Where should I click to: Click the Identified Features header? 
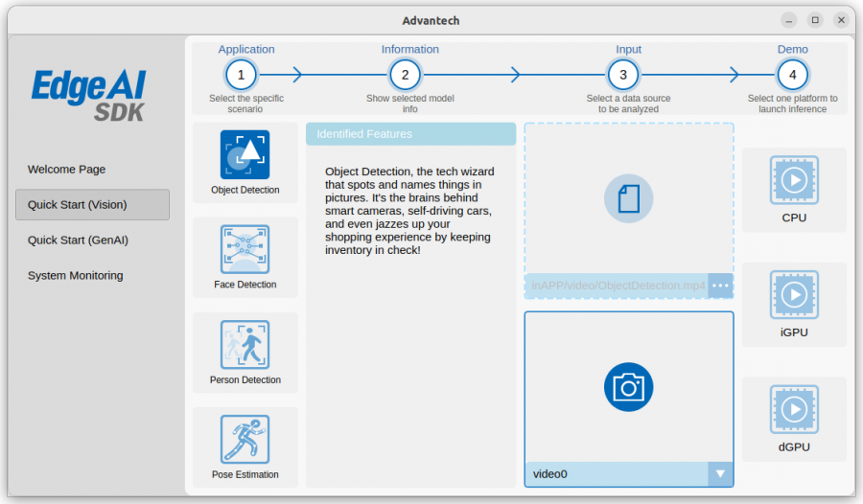[410, 134]
